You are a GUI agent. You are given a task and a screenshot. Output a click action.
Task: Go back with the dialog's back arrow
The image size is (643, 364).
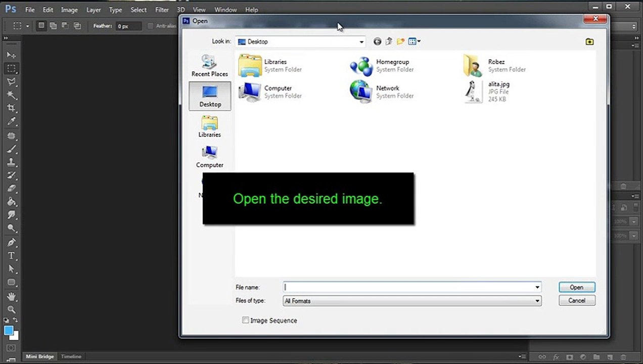(x=377, y=41)
